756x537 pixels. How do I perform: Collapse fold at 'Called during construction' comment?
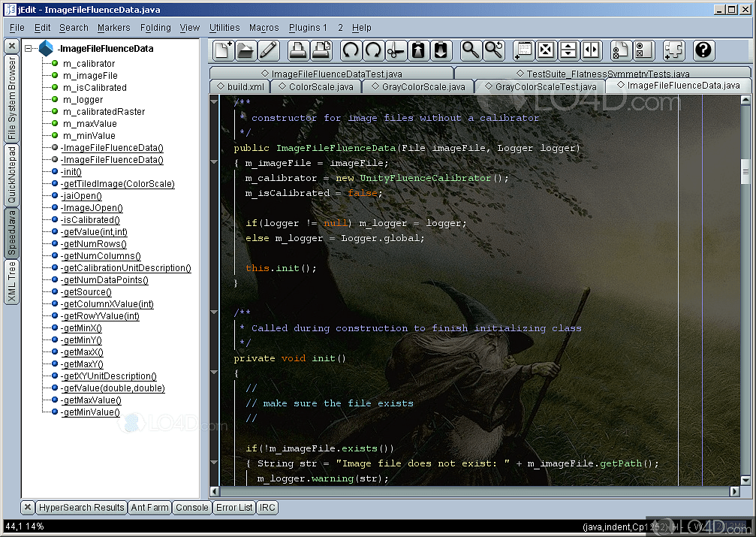point(214,312)
